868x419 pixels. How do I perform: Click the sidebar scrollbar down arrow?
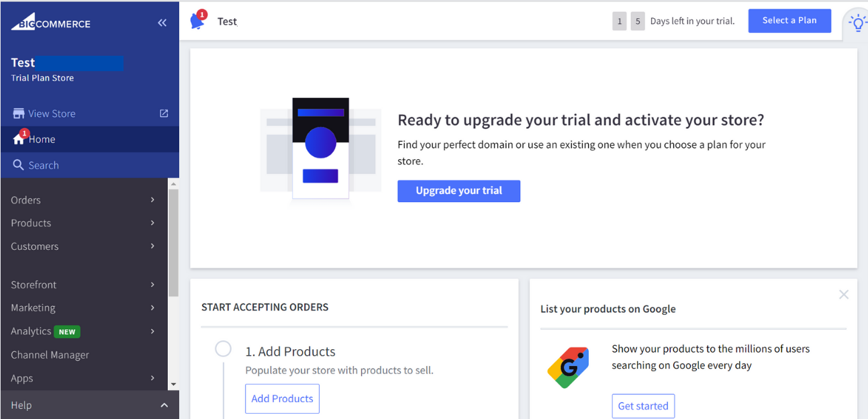[x=173, y=385]
